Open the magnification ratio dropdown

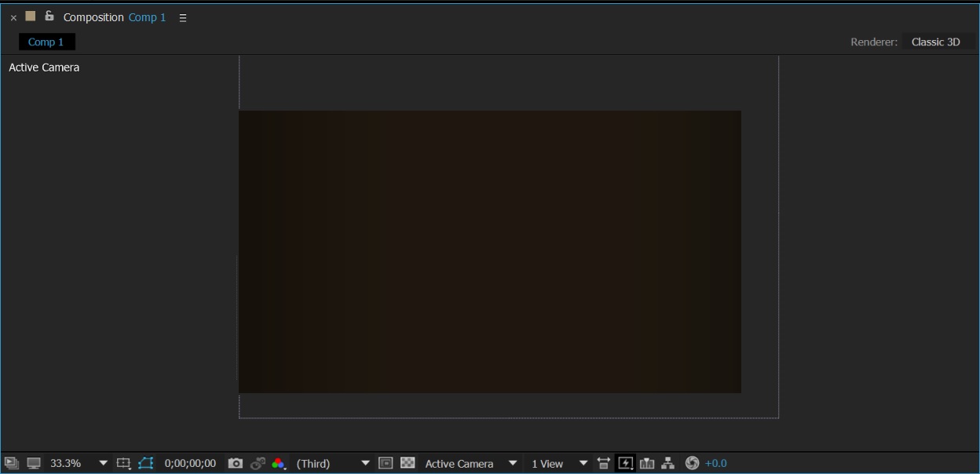point(103,463)
